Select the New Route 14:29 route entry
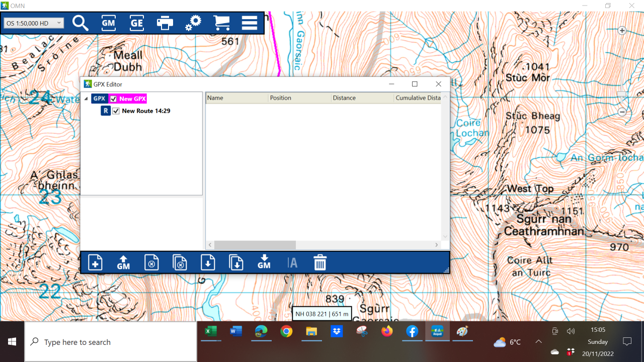 (x=145, y=111)
